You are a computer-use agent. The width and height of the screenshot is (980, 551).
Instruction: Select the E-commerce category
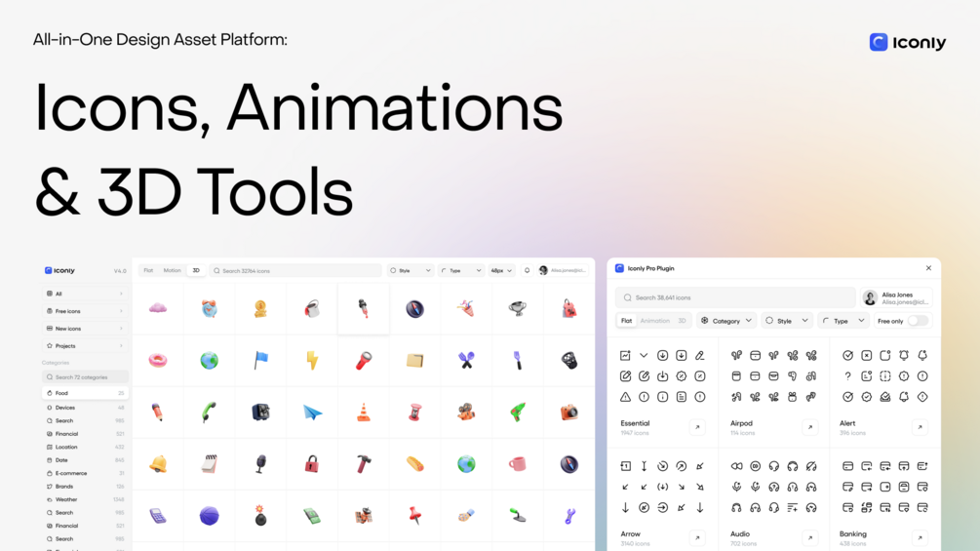(85, 473)
